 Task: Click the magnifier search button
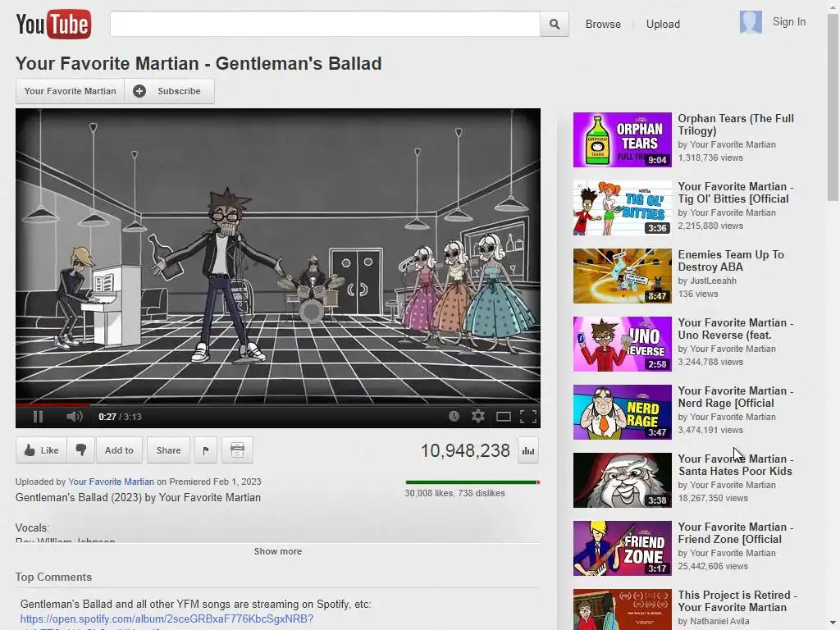click(555, 24)
